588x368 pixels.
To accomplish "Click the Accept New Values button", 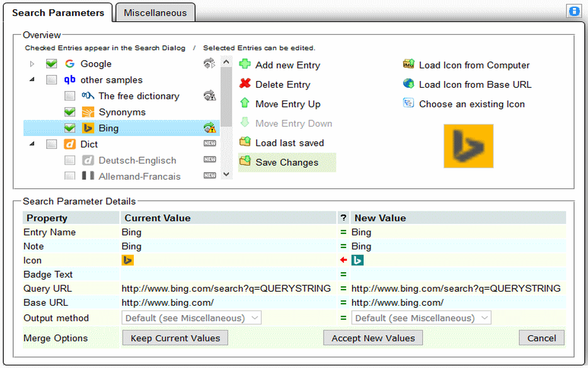I will coord(373,338).
